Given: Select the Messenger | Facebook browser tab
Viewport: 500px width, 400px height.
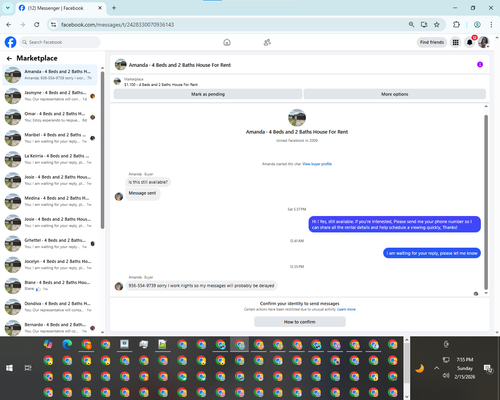Looking at the screenshot, I should tap(60, 8).
